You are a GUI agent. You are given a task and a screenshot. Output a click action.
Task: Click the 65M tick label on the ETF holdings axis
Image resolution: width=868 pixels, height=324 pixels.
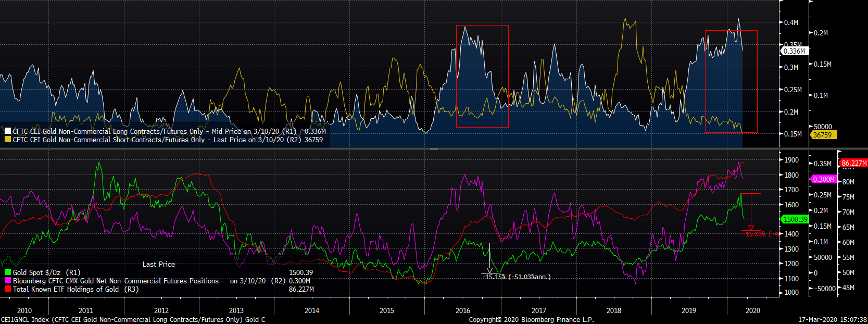848,227
